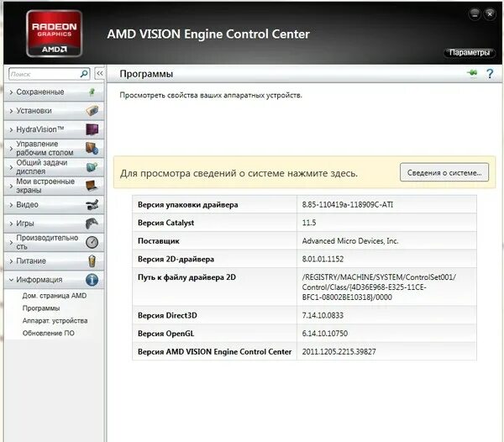Open help via the question mark icon
Screen dimensions: 504x442
click(x=490, y=74)
